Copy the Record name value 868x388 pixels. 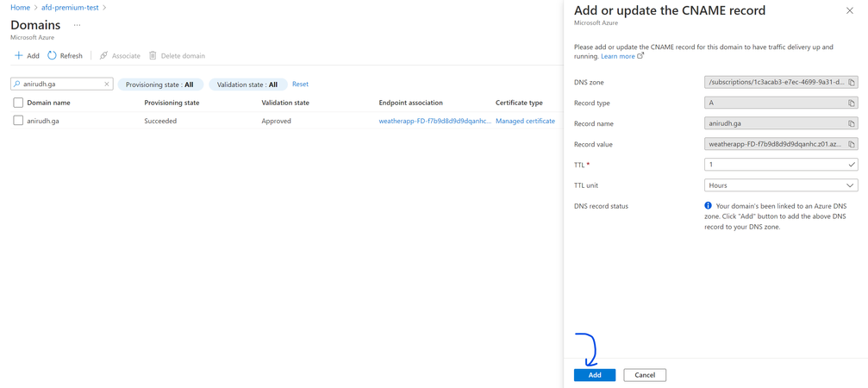[852, 123]
